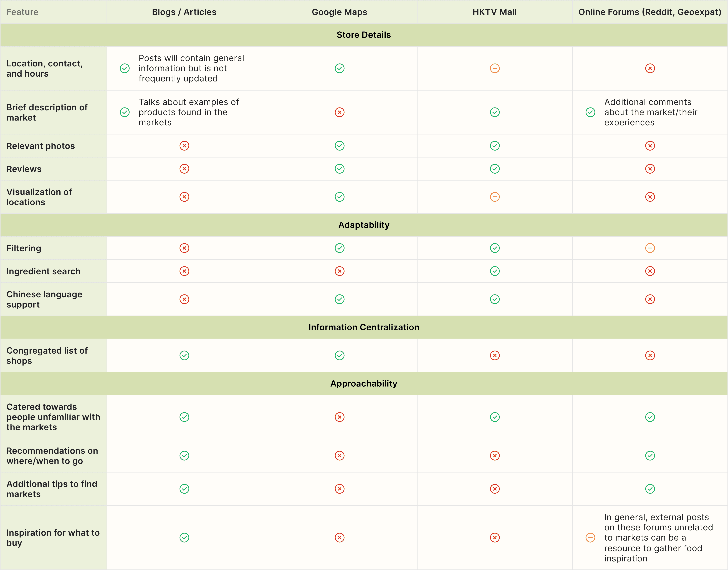Viewport: 728px width, 570px height.
Task: Click the green check for Blogs Congregated list of shops
Action: (184, 355)
